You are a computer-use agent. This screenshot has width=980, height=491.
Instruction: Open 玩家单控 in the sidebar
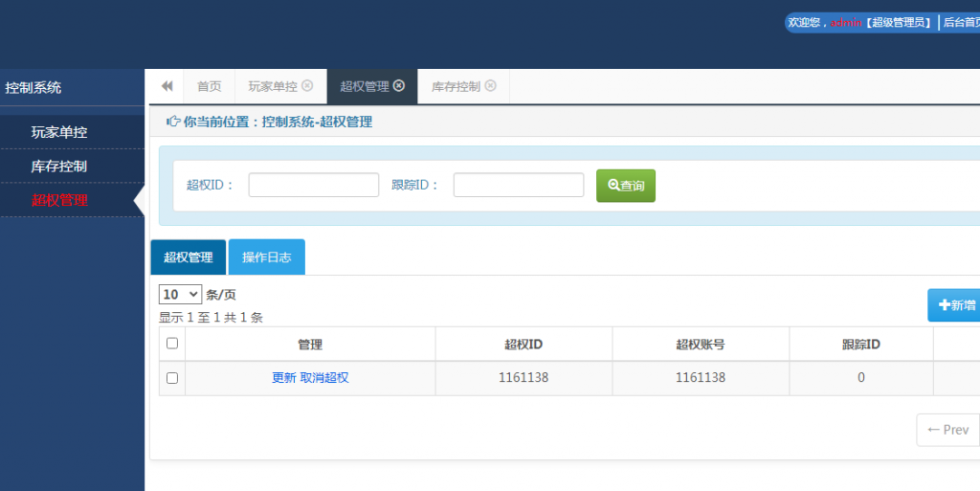pos(59,132)
